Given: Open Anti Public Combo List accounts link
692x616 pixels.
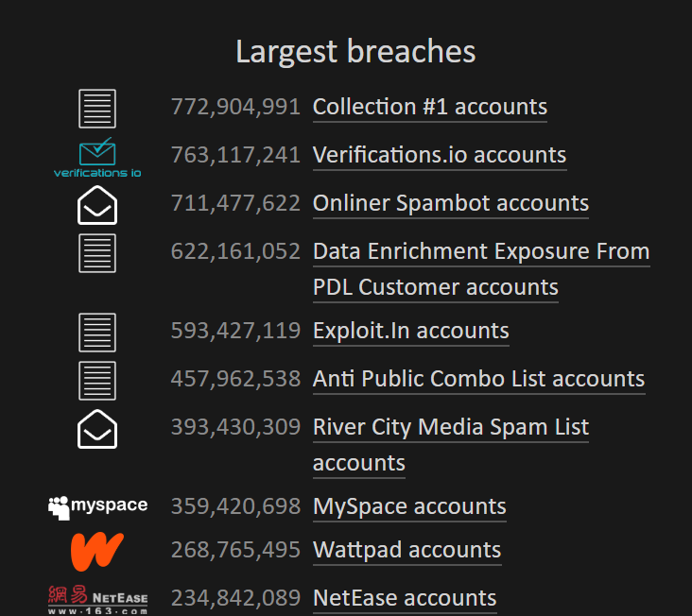Looking at the screenshot, I should 479,379.
